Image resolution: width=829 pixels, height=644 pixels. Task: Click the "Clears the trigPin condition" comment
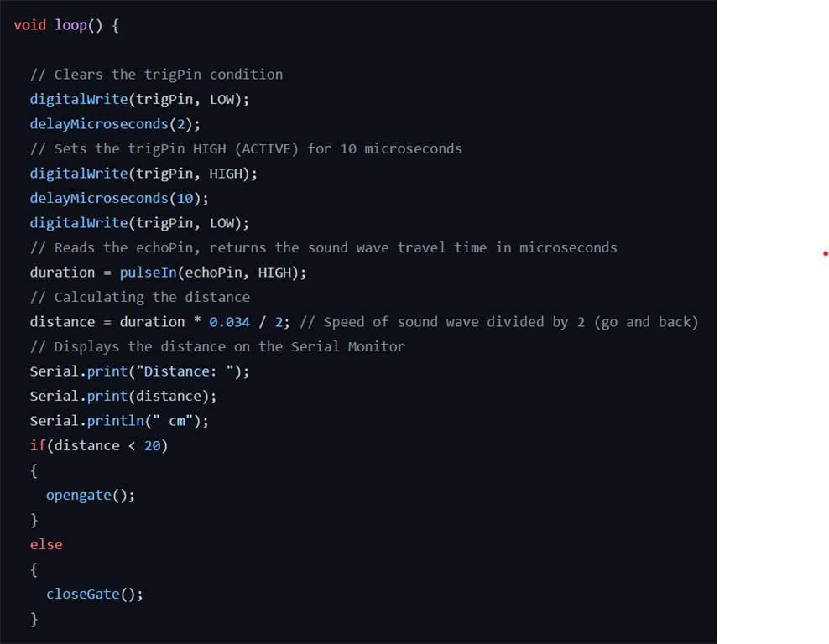click(156, 75)
